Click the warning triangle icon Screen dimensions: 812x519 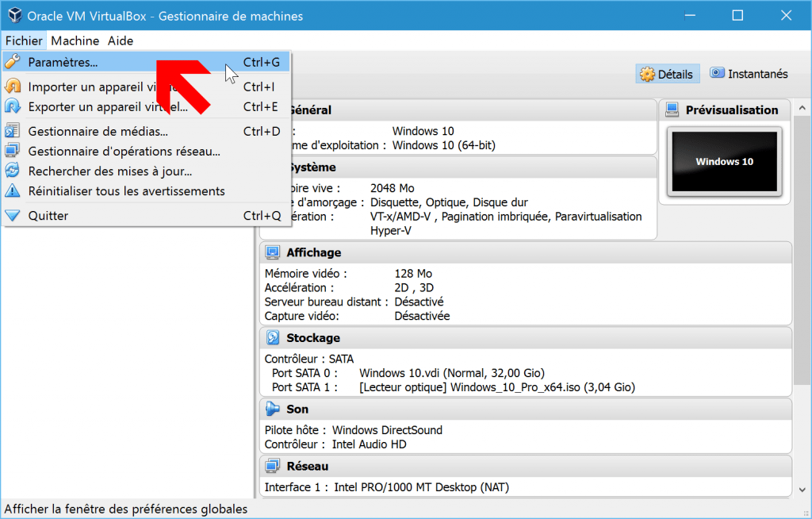pos(13,190)
